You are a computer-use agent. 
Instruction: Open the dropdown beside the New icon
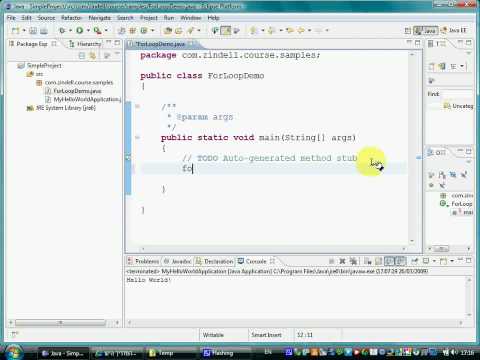point(24,30)
